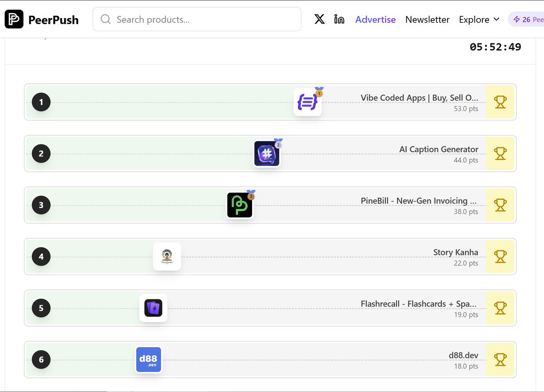
Task: Click the bronze medal on PineBill logo
Action: 251,195
